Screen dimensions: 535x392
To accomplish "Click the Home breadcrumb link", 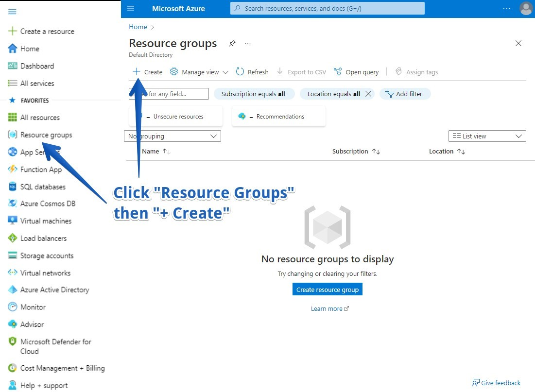I will point(138,27).
